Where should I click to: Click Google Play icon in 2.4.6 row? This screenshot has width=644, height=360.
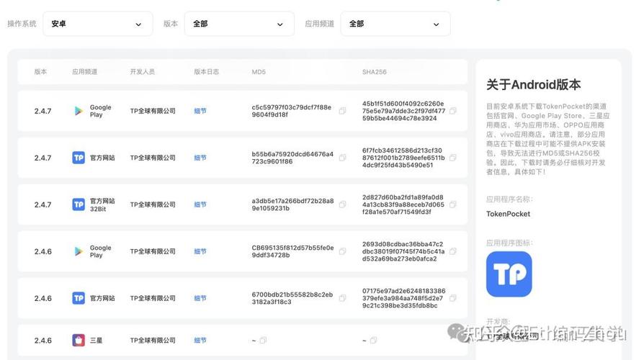pos(79,251)
